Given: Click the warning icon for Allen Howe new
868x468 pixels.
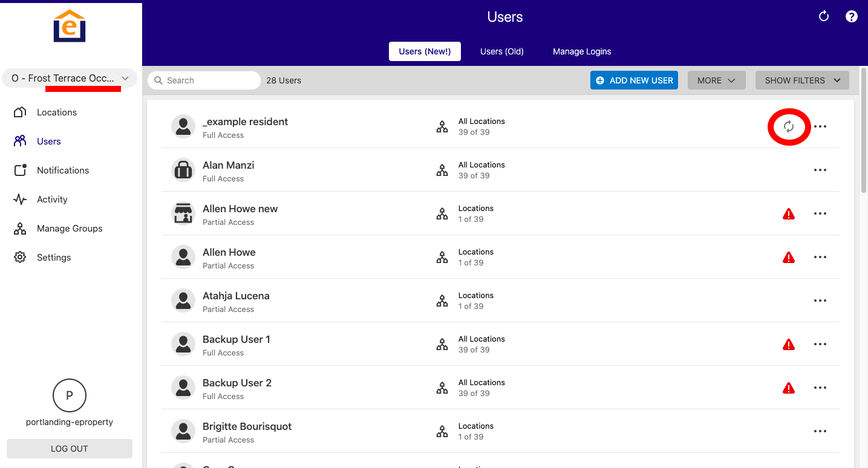Looking at the screenshot, I should [x=789, y=213].
